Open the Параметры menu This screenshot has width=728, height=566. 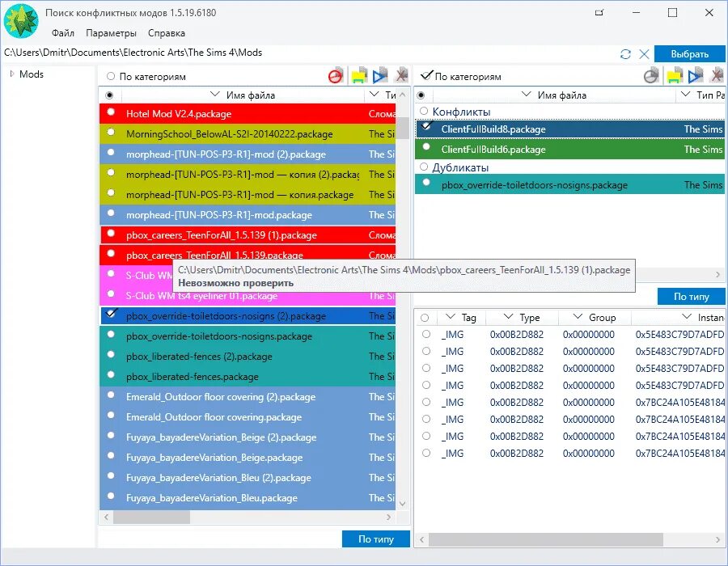click(x=111, y=33)
